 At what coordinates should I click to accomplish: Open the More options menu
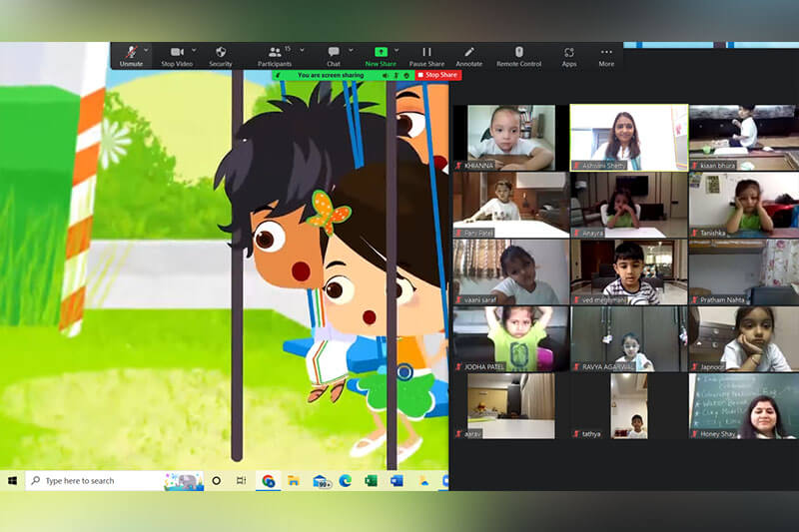(606, 56)
